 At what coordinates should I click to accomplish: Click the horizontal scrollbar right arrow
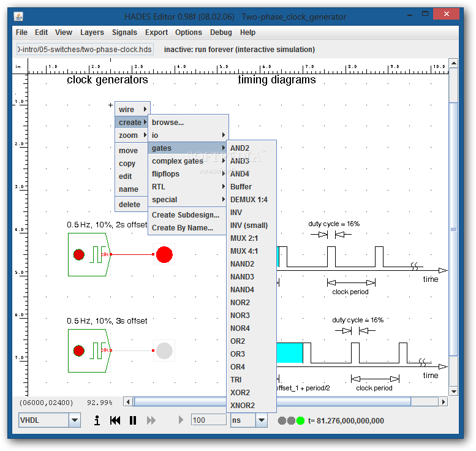click(x=444, y=402)
